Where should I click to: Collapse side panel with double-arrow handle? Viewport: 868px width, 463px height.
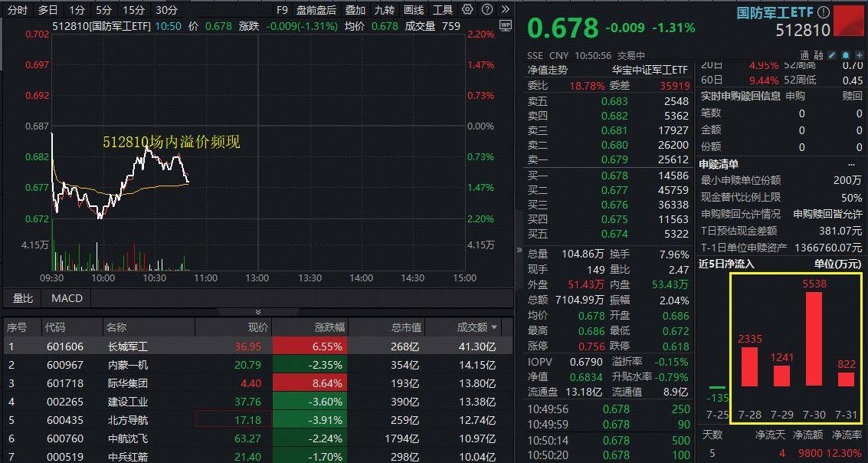(519, 250)
